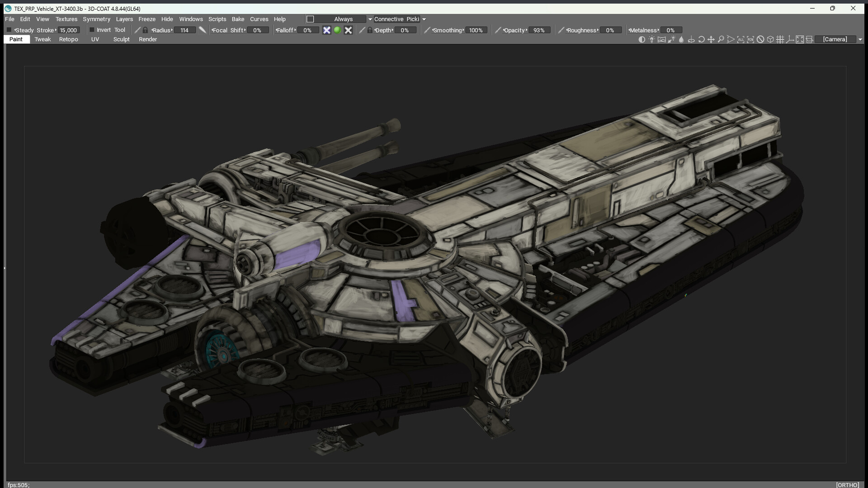The height and width of the screenshot is (488, 868).
Task: Click the ALL frame icon
Action: point(741,39)
